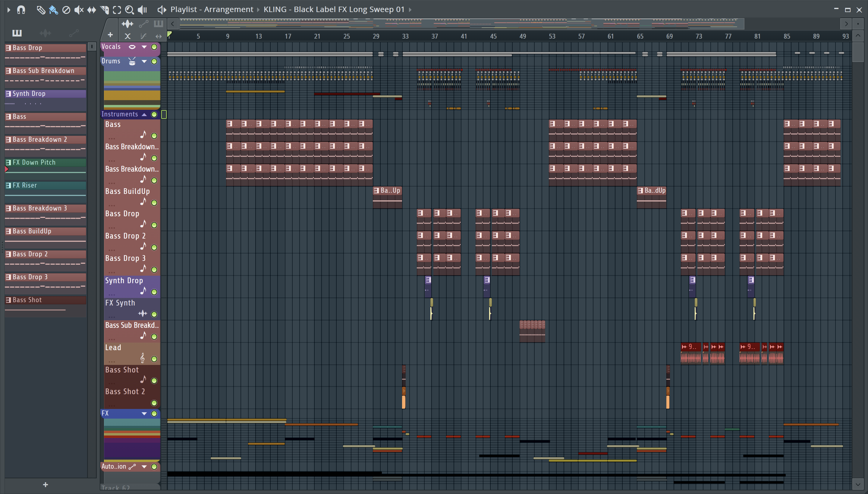868x494 pixels.
Task: Show audio clips in picker panel
Action: pos(46,33)
